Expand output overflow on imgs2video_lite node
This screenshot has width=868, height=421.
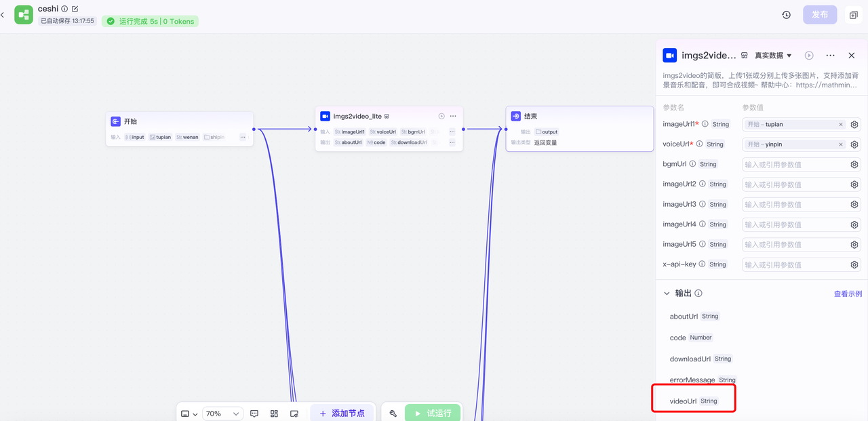pyautogui.click(x=452, y=142)
